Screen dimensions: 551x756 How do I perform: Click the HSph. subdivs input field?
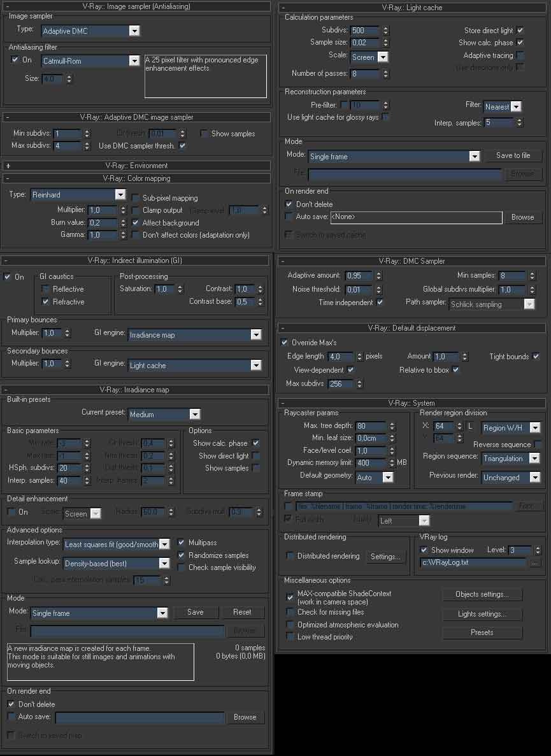pyautogui.click(x=69, y=467)
